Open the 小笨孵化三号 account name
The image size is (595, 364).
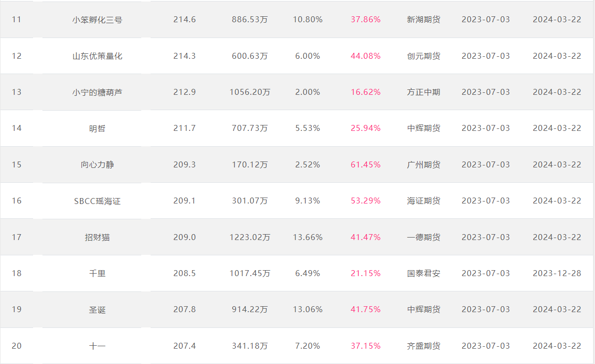coord(97,20)
